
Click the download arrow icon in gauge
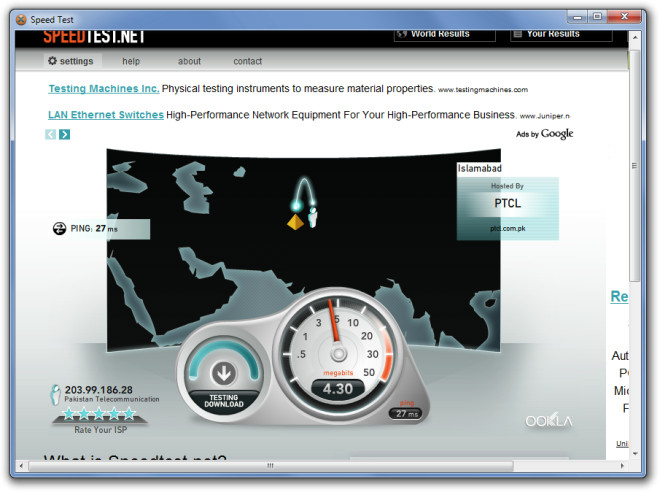pyautogui.click(x=224, y=373)
